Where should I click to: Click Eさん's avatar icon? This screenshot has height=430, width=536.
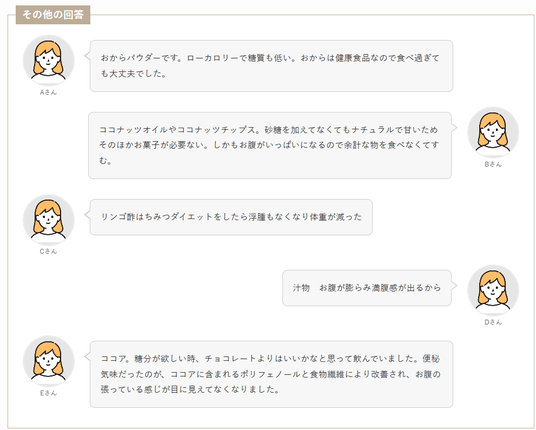tap(49, 361)
